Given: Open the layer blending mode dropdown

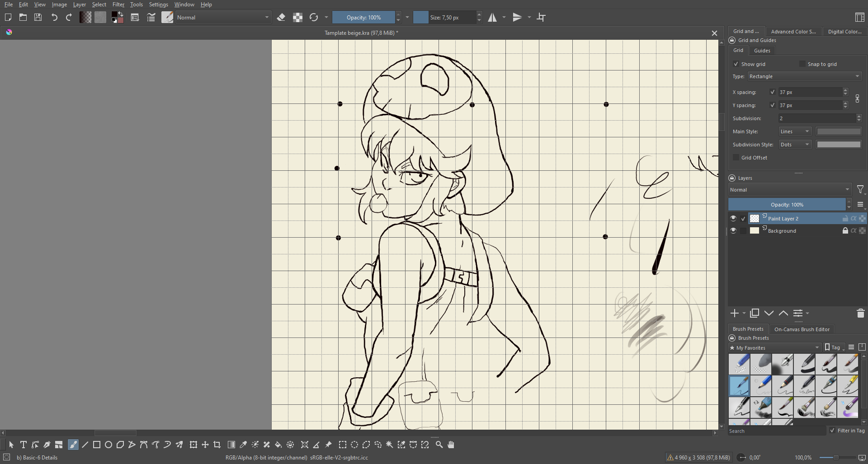Looking at the screenshot, I should coord(790,190).
